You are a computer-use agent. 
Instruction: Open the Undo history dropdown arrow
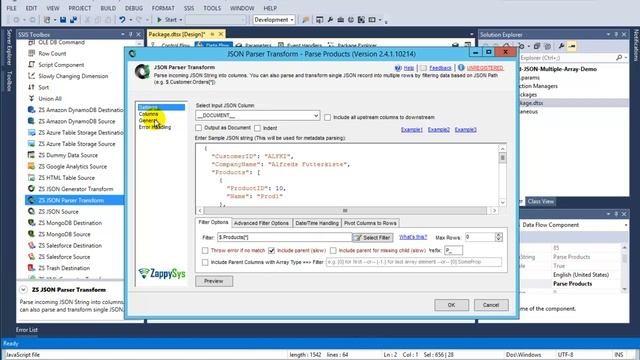[x=131, y=20]
